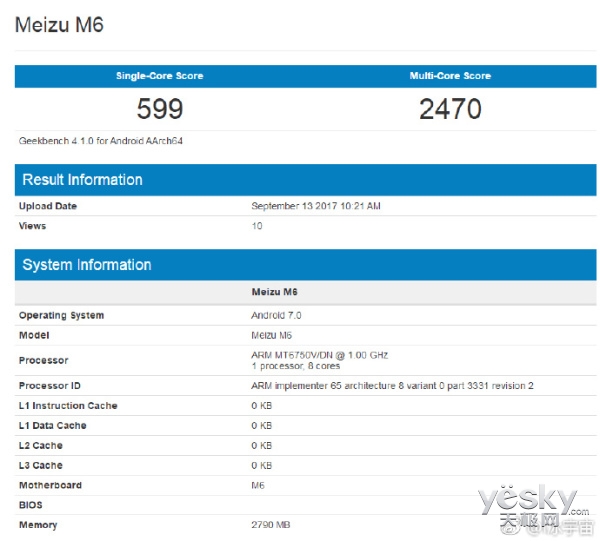Click the L2 Cache label
The height and width of the screenshot is (541, 600).
[x=41, y=445]
